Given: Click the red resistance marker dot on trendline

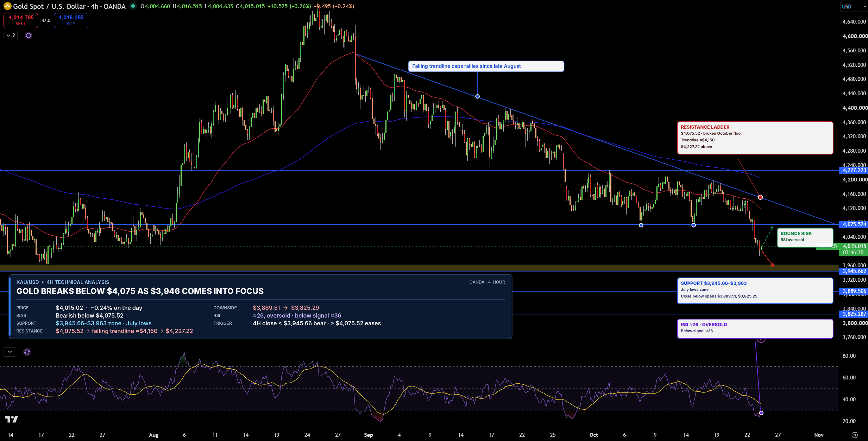Looking at the screenshot, I should point(760,197).
